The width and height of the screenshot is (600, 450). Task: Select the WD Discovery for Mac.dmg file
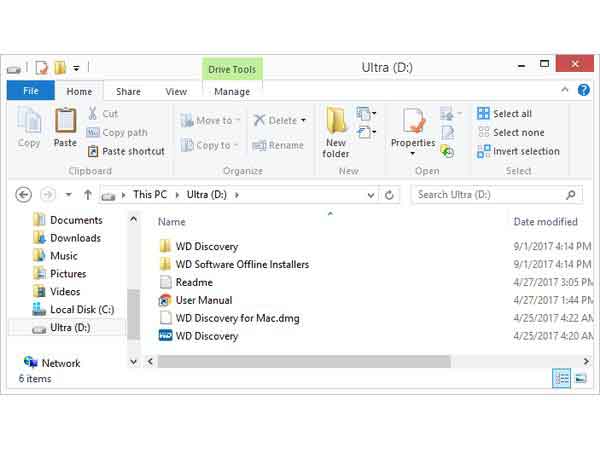(x=229, y=318)
